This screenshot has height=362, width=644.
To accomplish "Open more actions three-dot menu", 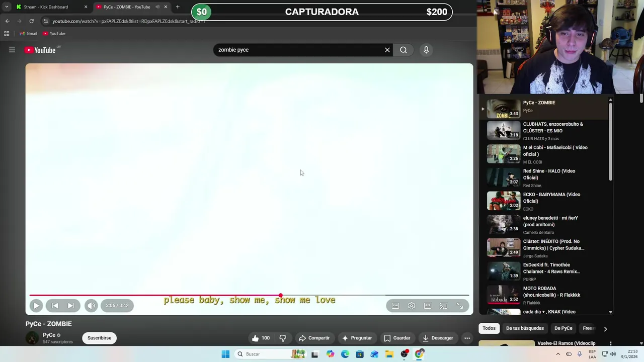I will click(x=467, y=338).
